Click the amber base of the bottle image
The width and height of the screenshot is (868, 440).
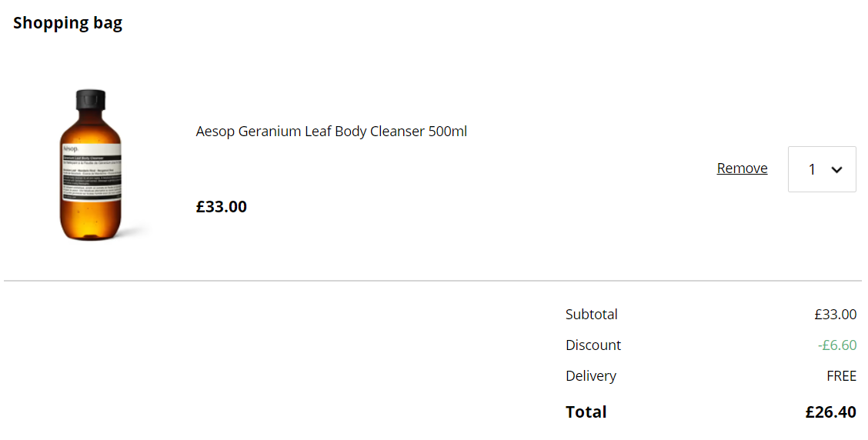coord(91,222)
